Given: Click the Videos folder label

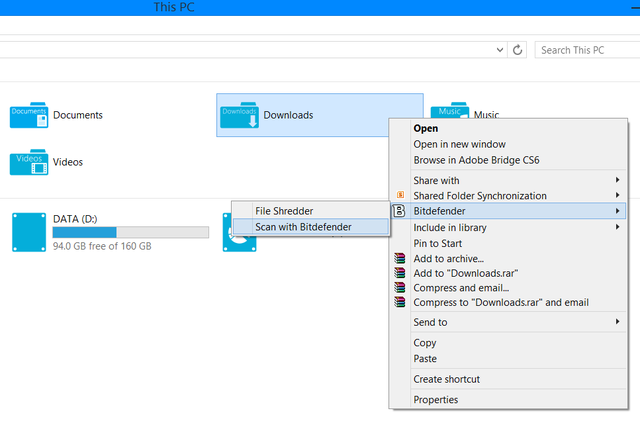Looking at the screenshot, I should click(x=68, y=162).
